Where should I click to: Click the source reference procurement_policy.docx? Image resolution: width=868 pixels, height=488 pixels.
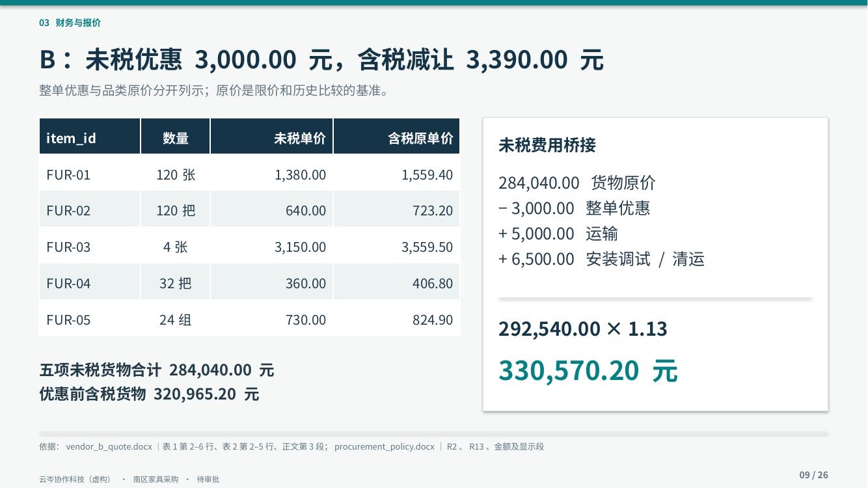(x=385, y=446)
